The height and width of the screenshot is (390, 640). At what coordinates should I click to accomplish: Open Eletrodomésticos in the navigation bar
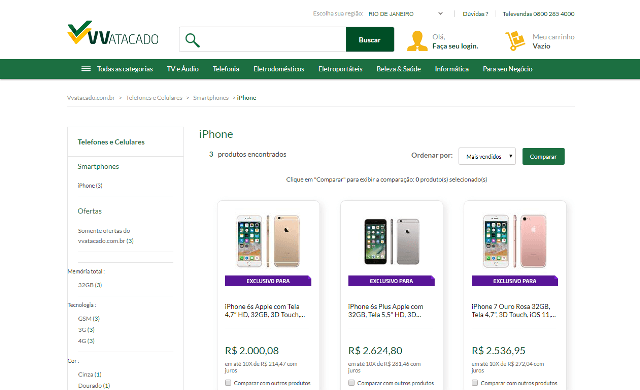tap(279, 69)
